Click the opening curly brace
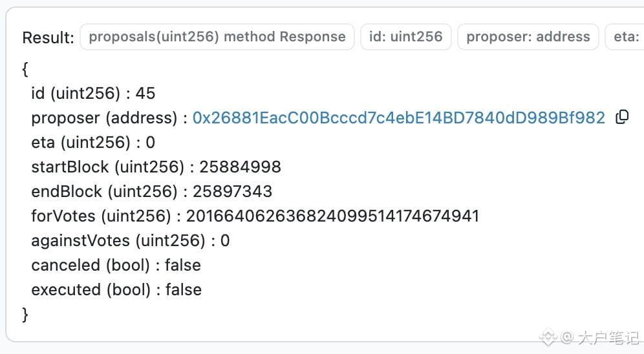Viewport: 644px width, 354px height. [x=25, y=69]
